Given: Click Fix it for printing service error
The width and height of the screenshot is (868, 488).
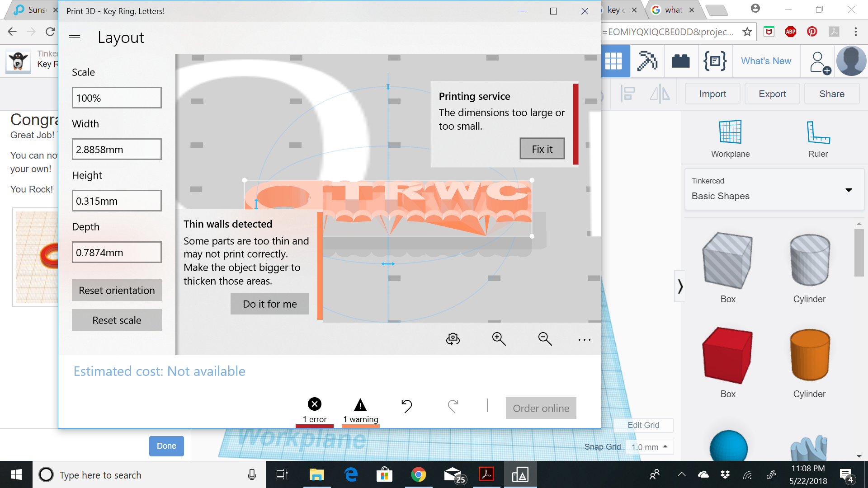Looking at the screenshot, I should (542, 149).
